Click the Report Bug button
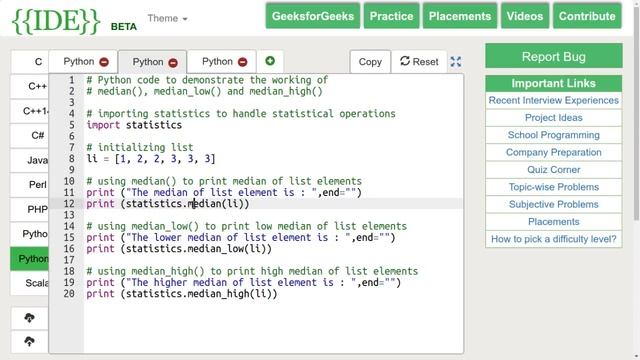 coord(553,56)
